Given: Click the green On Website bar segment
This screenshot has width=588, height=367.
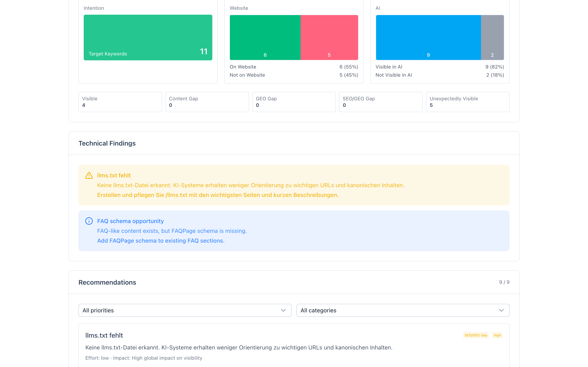Looking at the screenshot, I should (265, 37).
